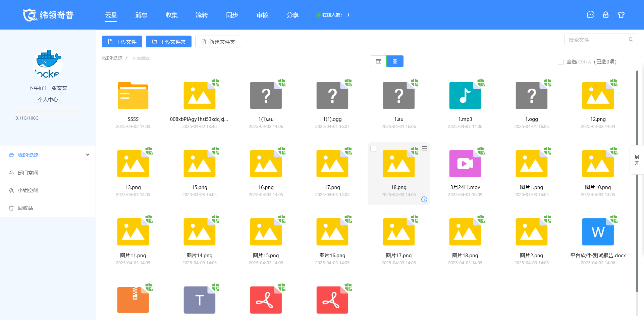This screenshot has height=320, width=644.
Task: Open the 13.png image file
Action: pyautogui.click(x=133, y=164)
